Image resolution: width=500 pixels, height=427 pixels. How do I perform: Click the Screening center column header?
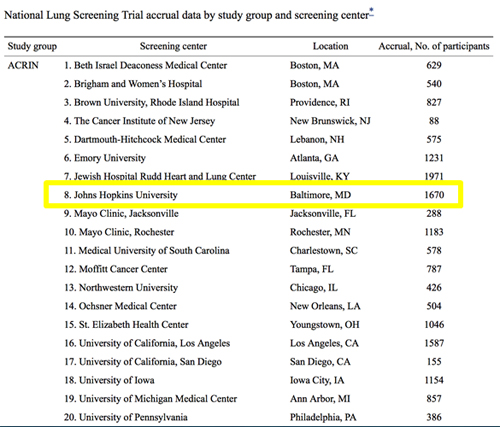[x=173, y=46]
